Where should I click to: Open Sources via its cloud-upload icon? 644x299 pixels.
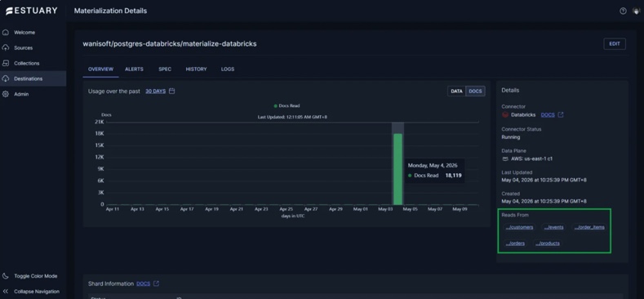pyautogui.click(x=6, y=47)
